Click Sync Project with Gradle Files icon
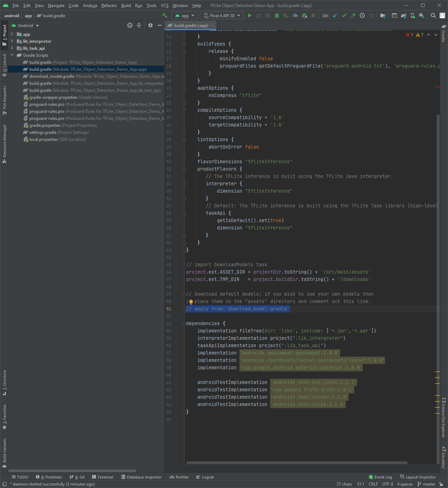The height and width of the screenshot is (488, 448). [404, 15]
